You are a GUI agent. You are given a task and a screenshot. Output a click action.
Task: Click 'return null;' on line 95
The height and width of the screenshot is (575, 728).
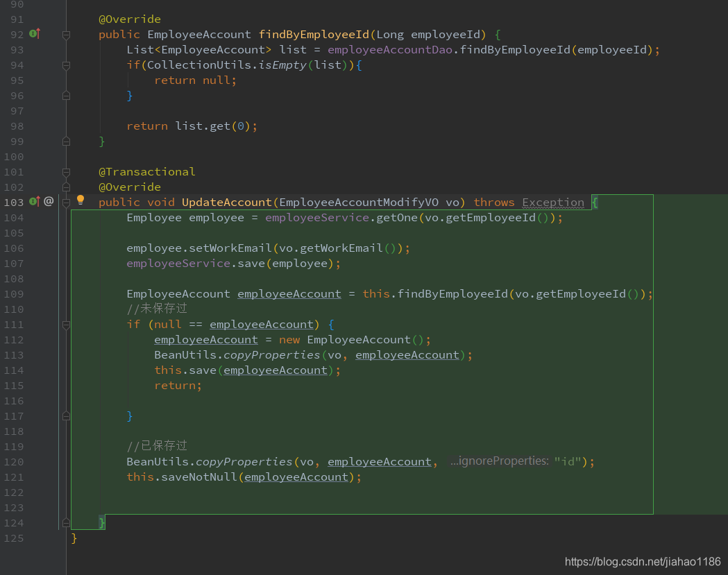click(x=196, y=80)
